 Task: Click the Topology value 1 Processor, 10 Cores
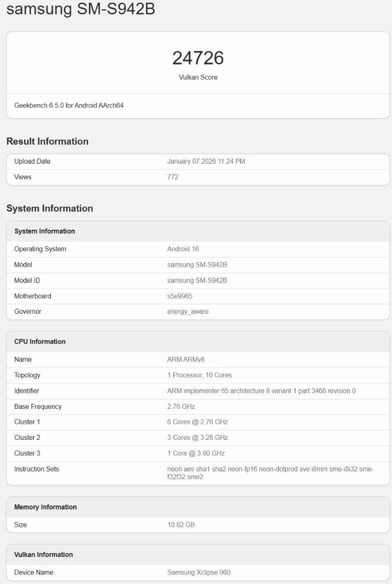pyautogui.click(x=199, y=375)
